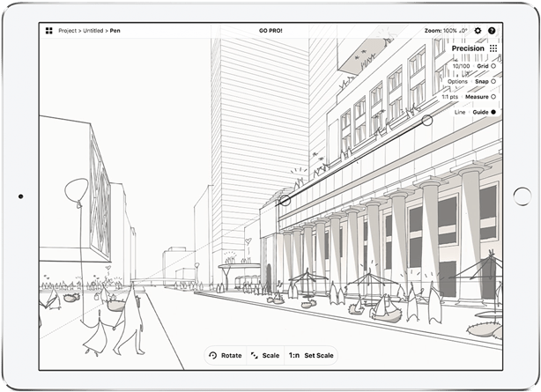Open snap Options setting
The image size is (541, 392).
pos(457,81)
